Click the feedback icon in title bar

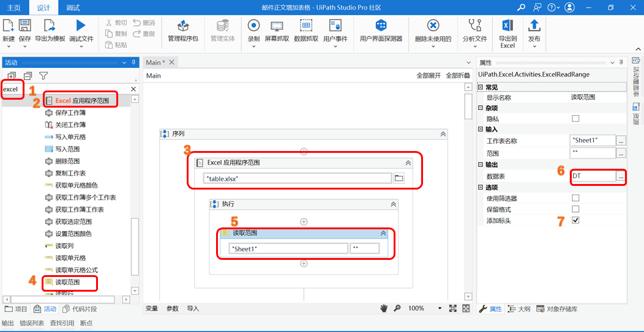537,7
